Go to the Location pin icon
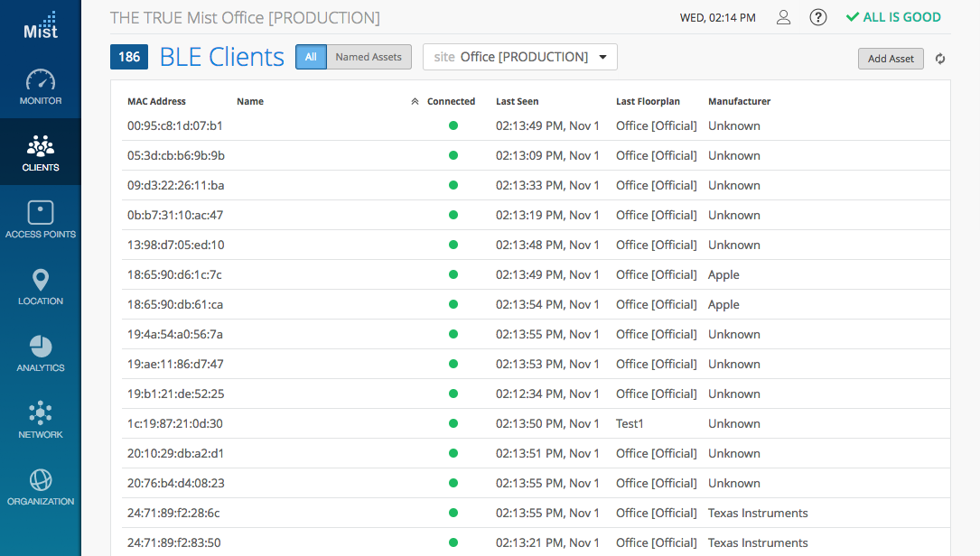Viewport: 980px width, 556px height. [x=41, y=280]
